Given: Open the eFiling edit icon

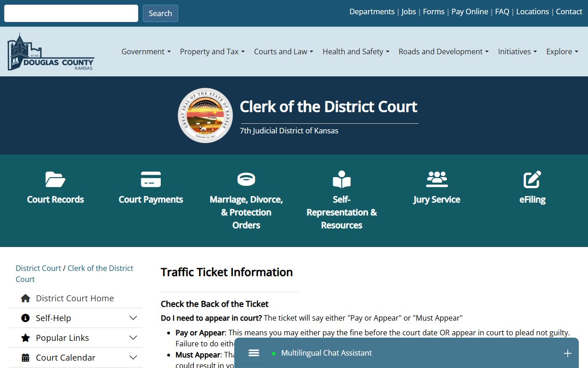Looking at the screenshot, I should (x=532, y=179).
